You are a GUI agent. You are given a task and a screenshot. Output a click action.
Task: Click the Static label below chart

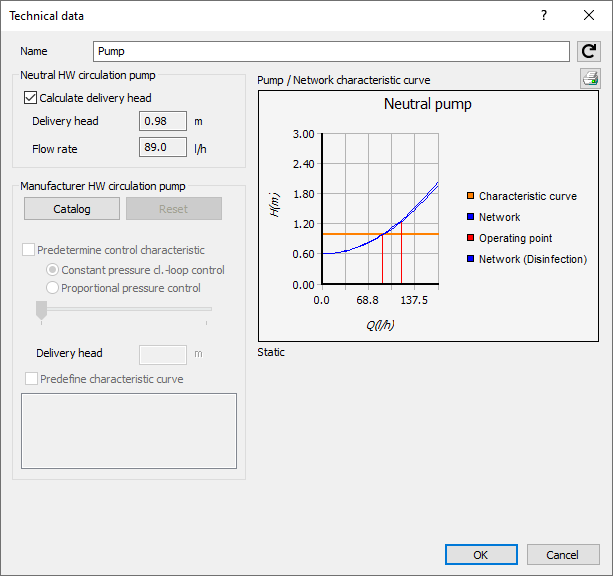[271, 352]
